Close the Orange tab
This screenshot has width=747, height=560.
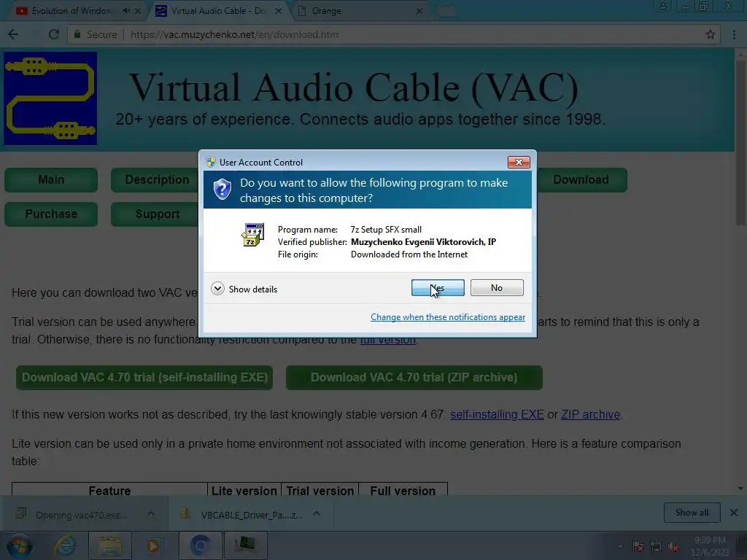point(419,10)
